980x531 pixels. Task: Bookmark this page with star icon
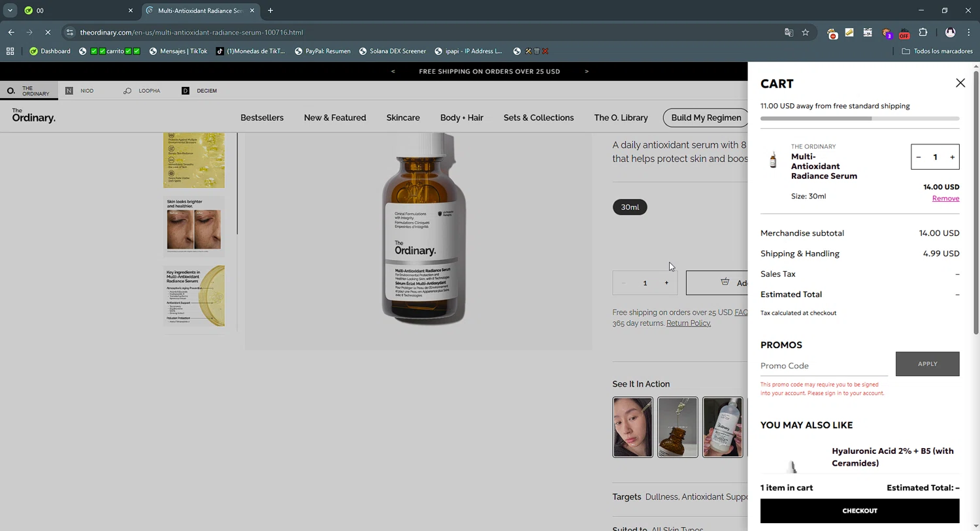point(806,32)
